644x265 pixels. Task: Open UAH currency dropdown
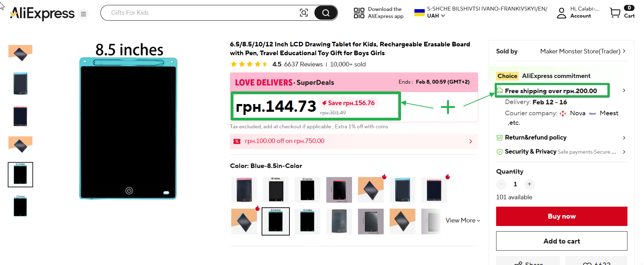[x=436, y=16]
